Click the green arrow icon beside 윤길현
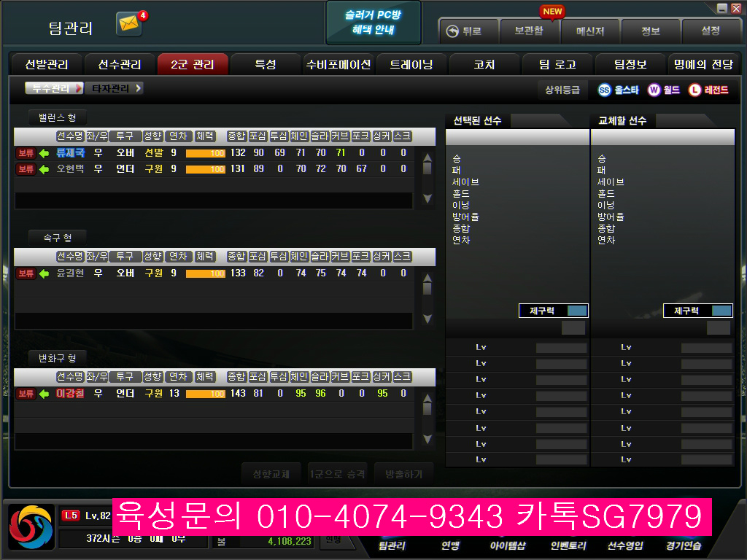The width and height of the screenshot is (747, 560). coord(44,274)
